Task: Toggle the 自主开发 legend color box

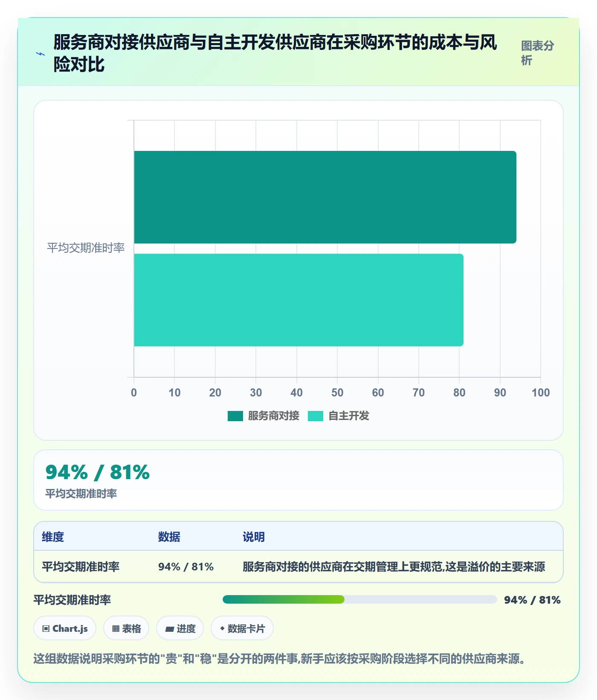Action: point(315,416)
